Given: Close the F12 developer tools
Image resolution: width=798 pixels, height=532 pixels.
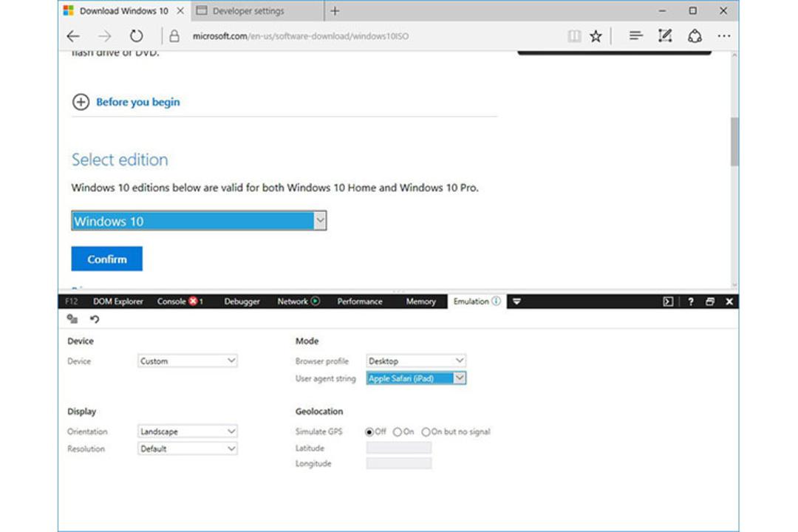Looking at the screenshot, I should tap(729, 301).
